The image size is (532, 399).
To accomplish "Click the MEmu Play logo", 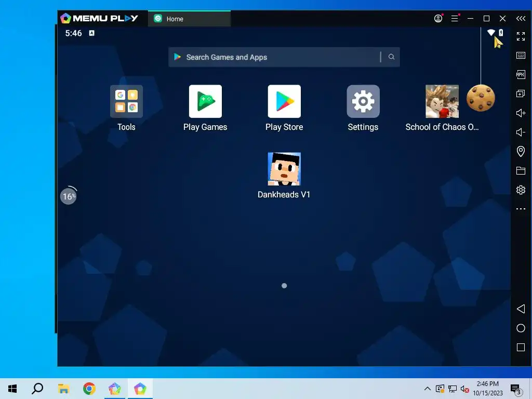I will coord(99,18).
